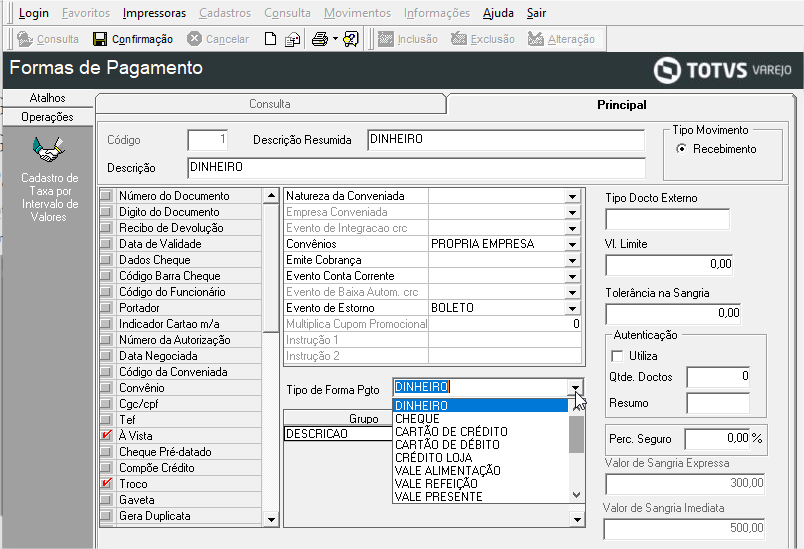Click the blank new document icon
This screenshot has width=804, height=549.
pos(270,39)
